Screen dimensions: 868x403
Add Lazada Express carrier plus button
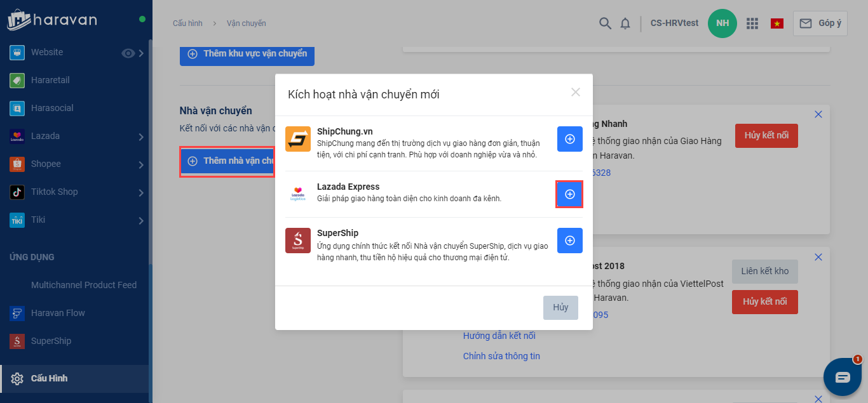(x=570, y=194)
